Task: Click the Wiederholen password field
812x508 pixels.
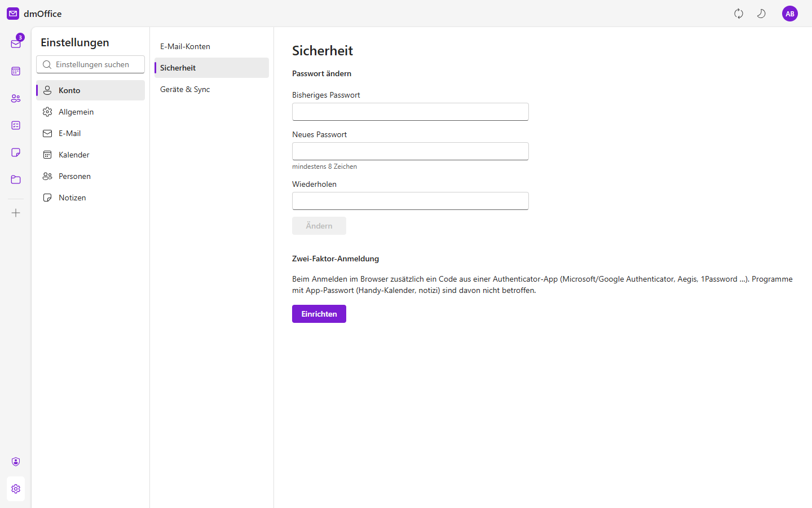Action: [x=411, y=201]
